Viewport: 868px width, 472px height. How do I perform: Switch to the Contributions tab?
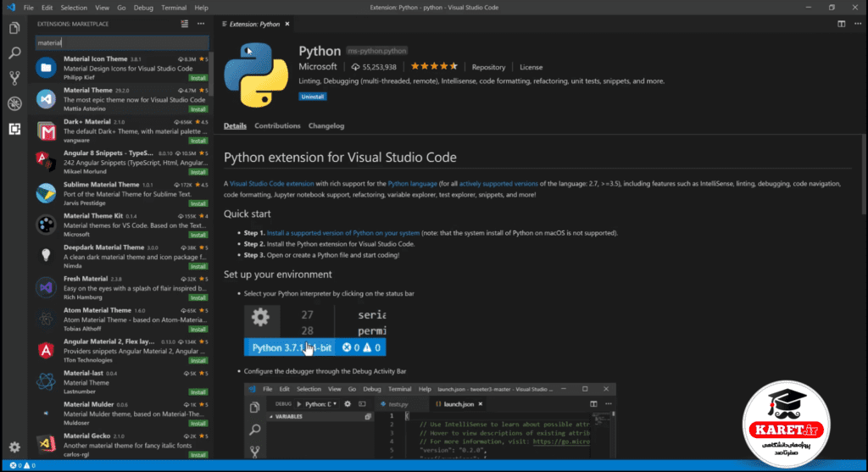pos(277,125)
